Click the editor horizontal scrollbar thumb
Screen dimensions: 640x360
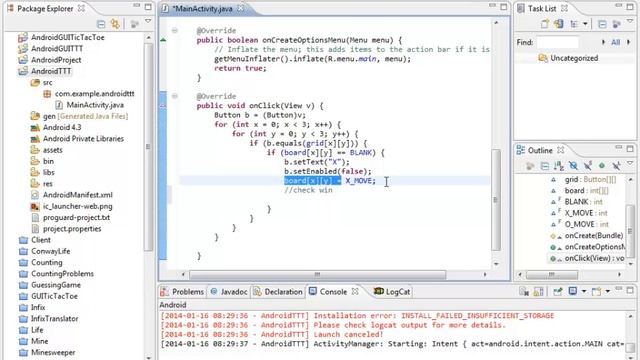pos(318,275)
